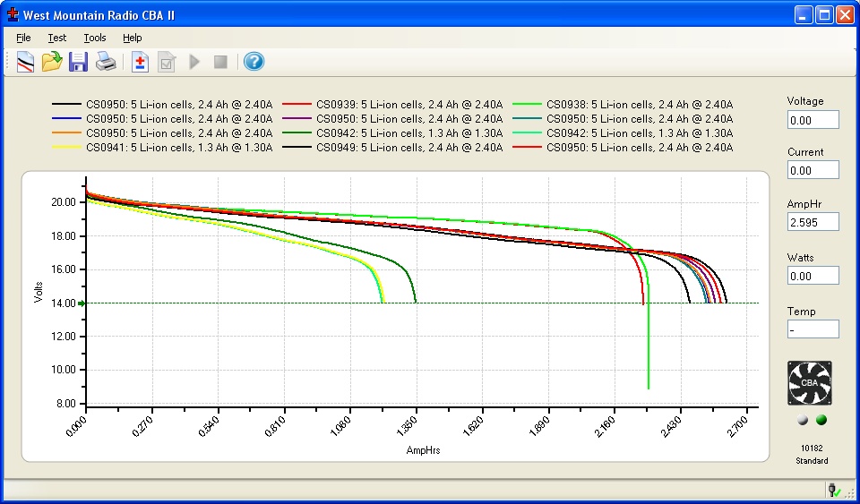Click the purple line swatch for CS0950
The image size is (860, 504).
click(297, 119)
